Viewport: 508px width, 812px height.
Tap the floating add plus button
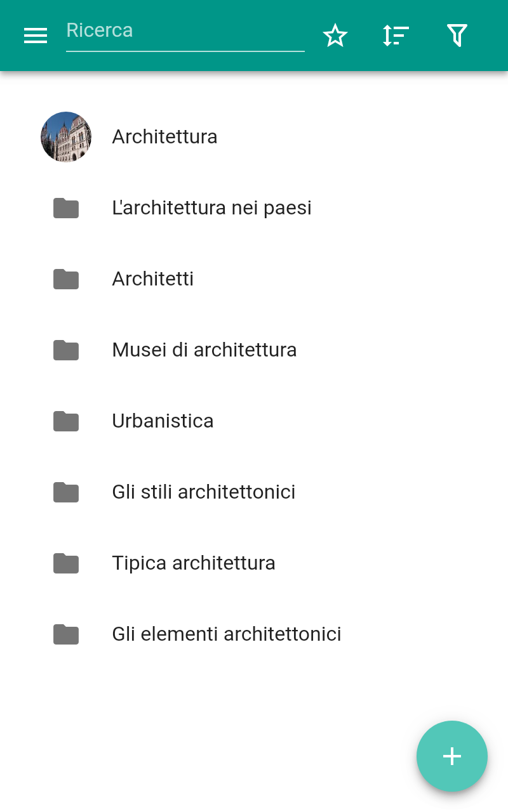(x=452, y=756)
